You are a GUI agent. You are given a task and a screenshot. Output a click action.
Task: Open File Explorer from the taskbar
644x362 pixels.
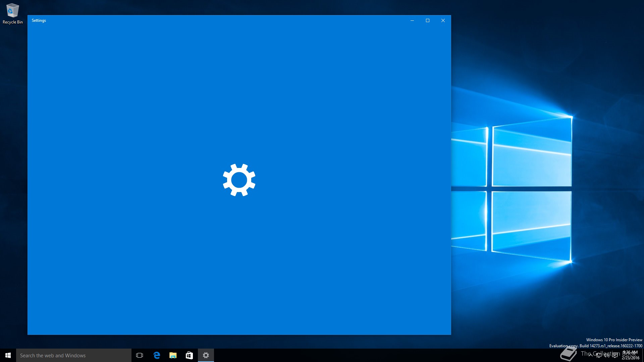click(173, 355)
